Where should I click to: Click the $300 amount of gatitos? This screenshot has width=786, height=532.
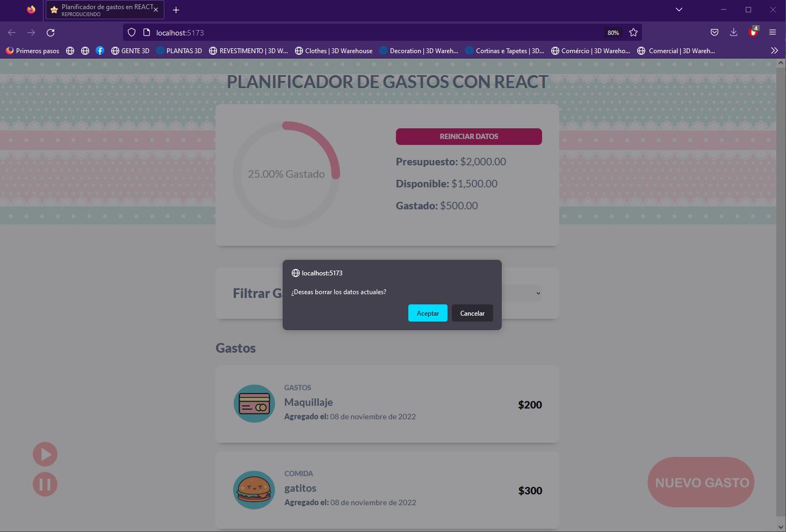(x=530, y=491)
